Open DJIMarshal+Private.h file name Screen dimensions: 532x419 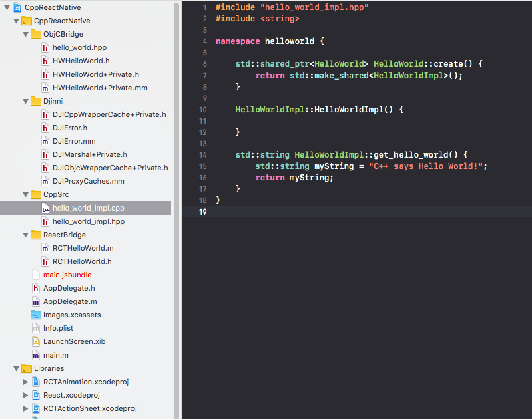click(x=90, y=155)
